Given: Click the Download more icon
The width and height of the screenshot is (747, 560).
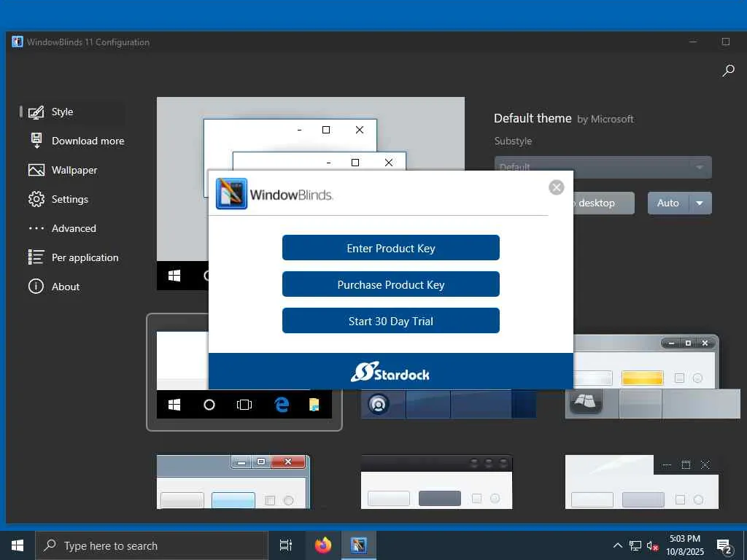Looking at the screenshot, I should (36, 141).
